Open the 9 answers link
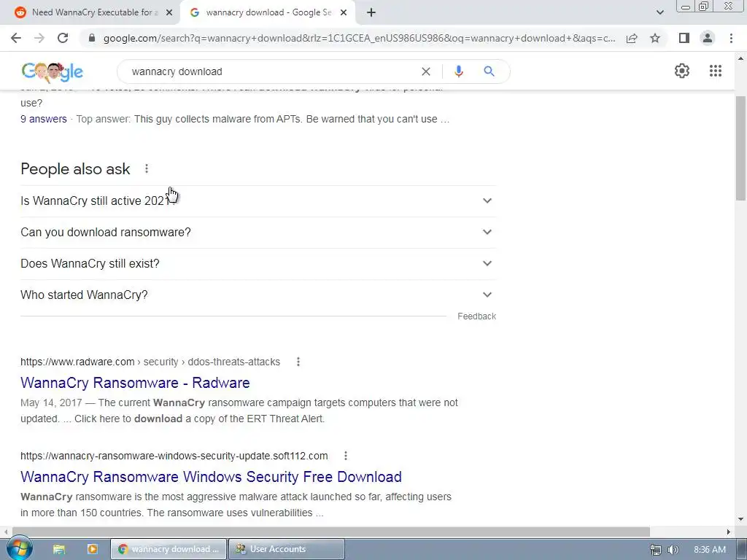 coord(43,119)
